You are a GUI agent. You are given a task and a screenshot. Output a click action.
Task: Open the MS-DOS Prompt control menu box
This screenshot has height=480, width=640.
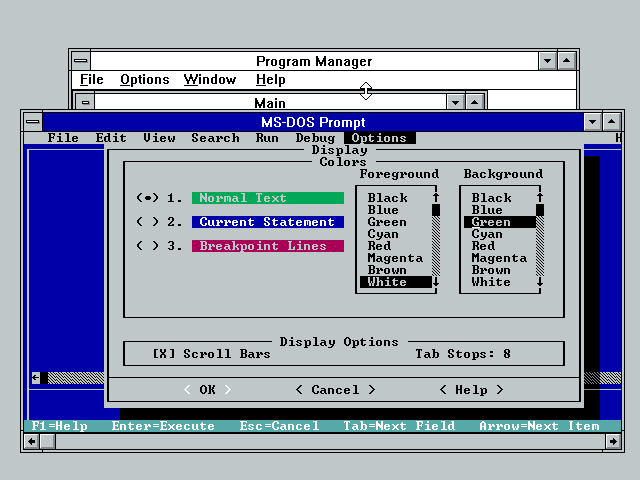pyautogui.click(x=33, y=122)
